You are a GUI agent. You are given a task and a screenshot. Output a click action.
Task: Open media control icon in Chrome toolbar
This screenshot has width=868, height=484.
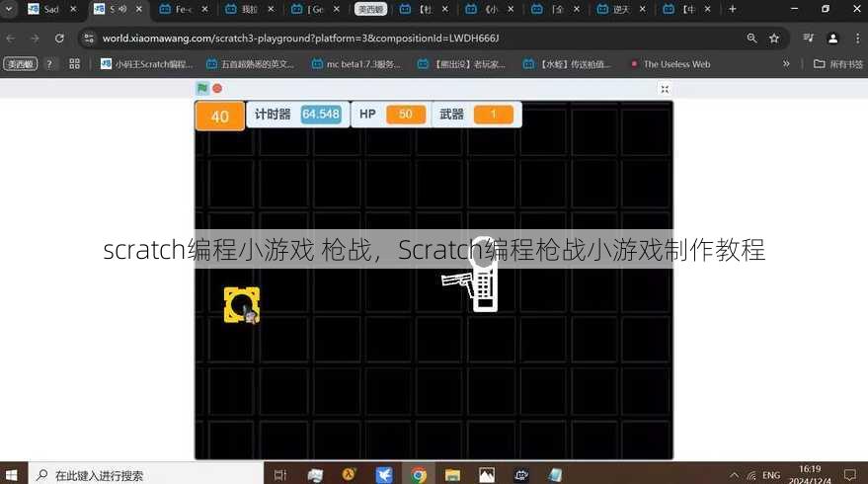[x=808, y=39]
